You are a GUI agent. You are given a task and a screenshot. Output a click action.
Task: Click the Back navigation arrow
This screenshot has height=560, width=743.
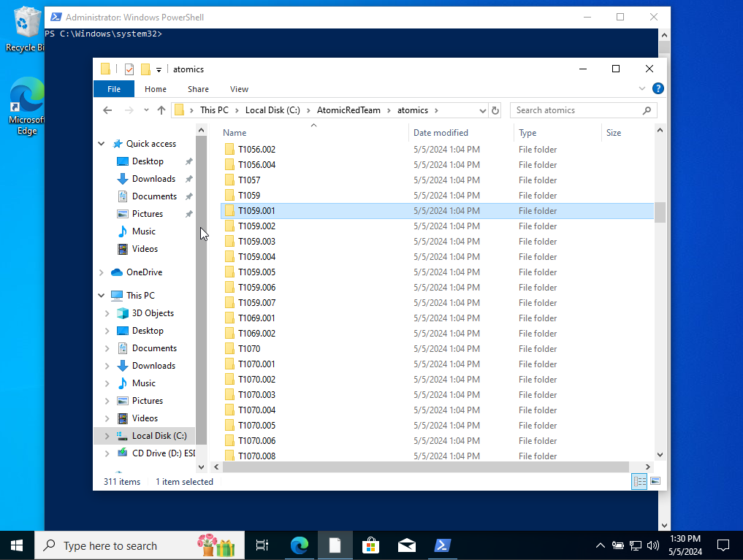(x=107, y=110)
